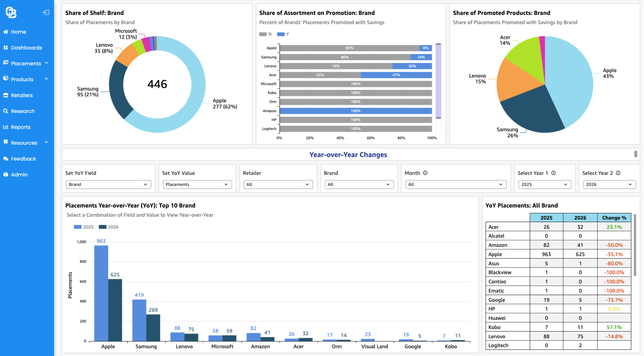The height and width of the screenshot is (356, 644).
Task: Go to the Retailers page
Action: point(22,95)
